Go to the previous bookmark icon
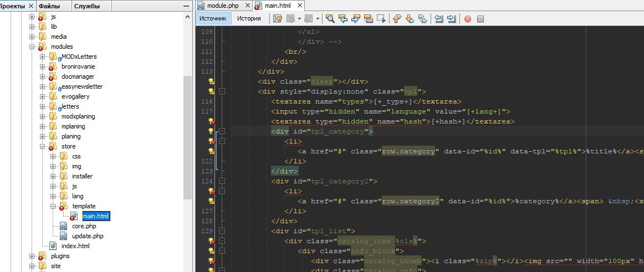Screen dimensions: 644x272 pyautogui.click(x=397, y=18)
